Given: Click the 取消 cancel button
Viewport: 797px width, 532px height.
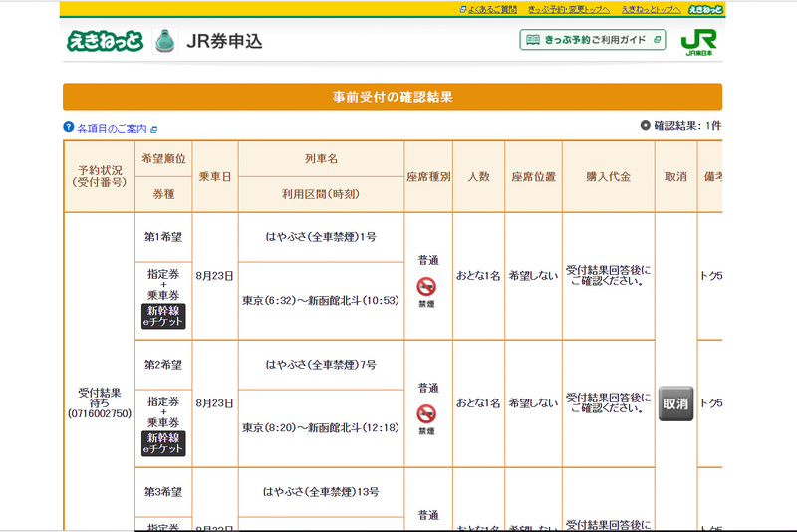Looking at the screenshot, I should point(675,403).
